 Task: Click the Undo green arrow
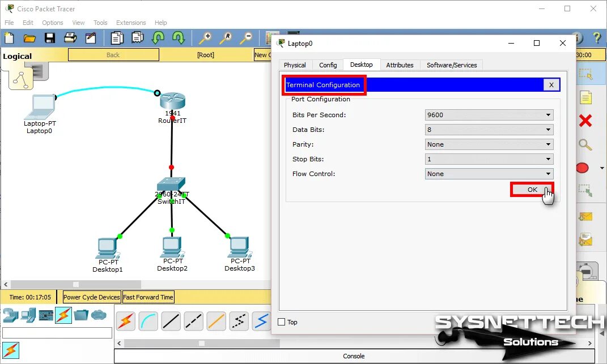click(158, 38)
